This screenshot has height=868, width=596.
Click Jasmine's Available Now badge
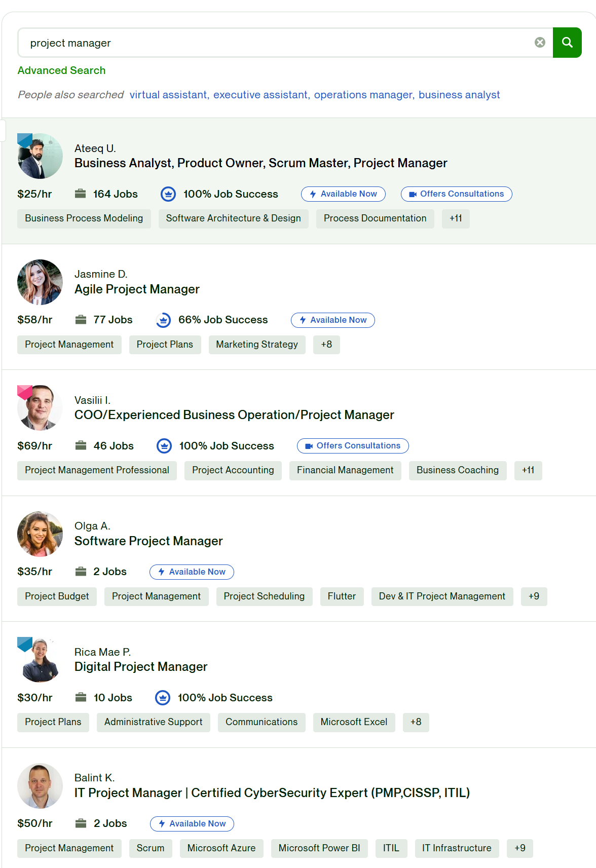(x=333, y=320)
